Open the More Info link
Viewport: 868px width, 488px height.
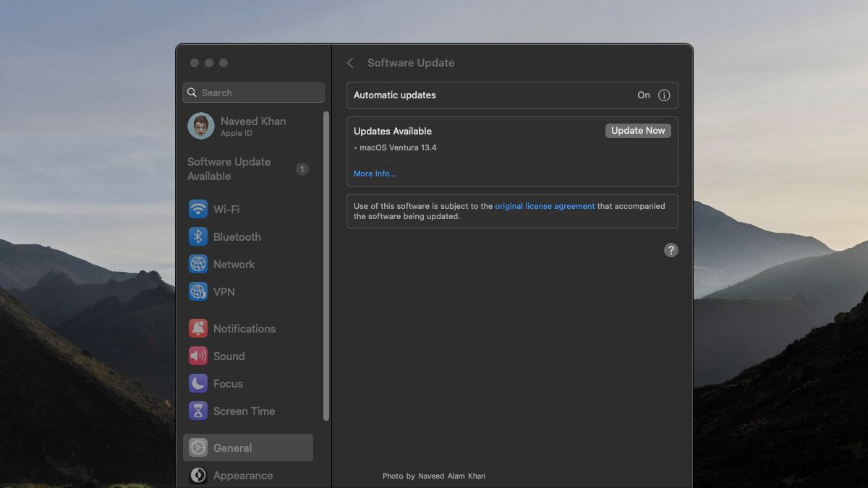tap(375, 174)
